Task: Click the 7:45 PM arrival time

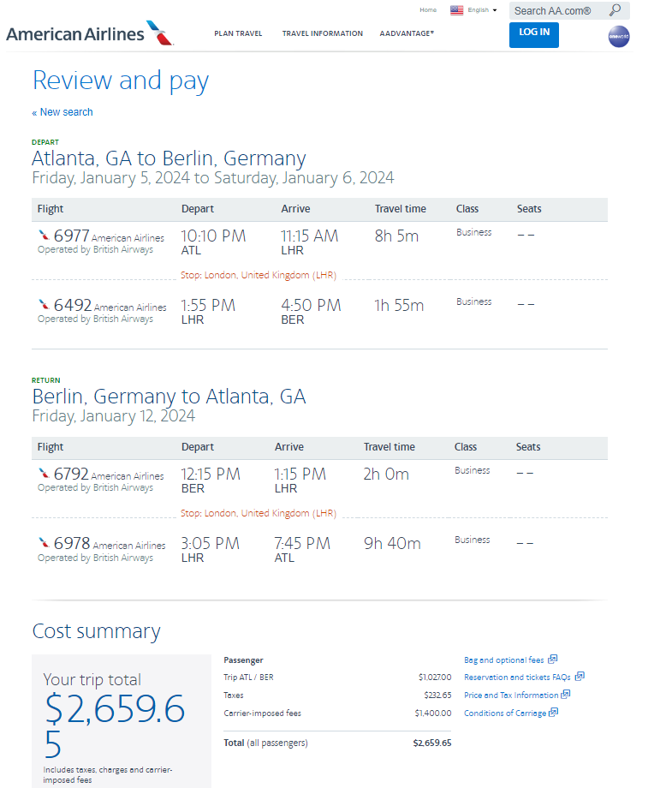Action: (x=302, y=543)
